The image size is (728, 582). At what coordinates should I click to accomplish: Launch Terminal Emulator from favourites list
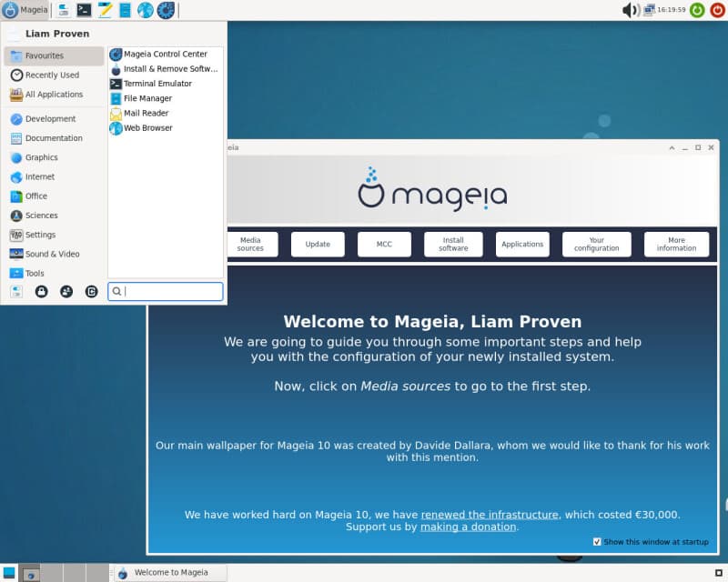(x=166, y=84)
